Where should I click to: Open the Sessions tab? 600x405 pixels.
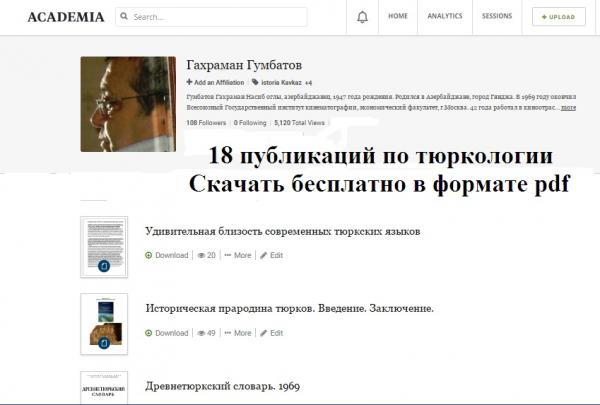497,17
